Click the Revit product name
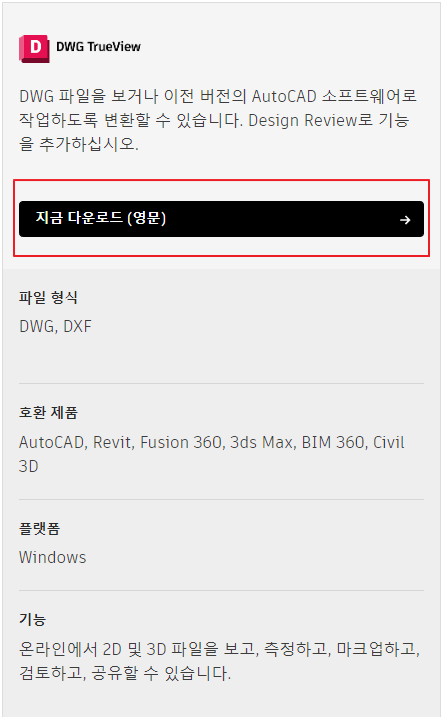Screen dimensions: 443x717 pos(113,443)
